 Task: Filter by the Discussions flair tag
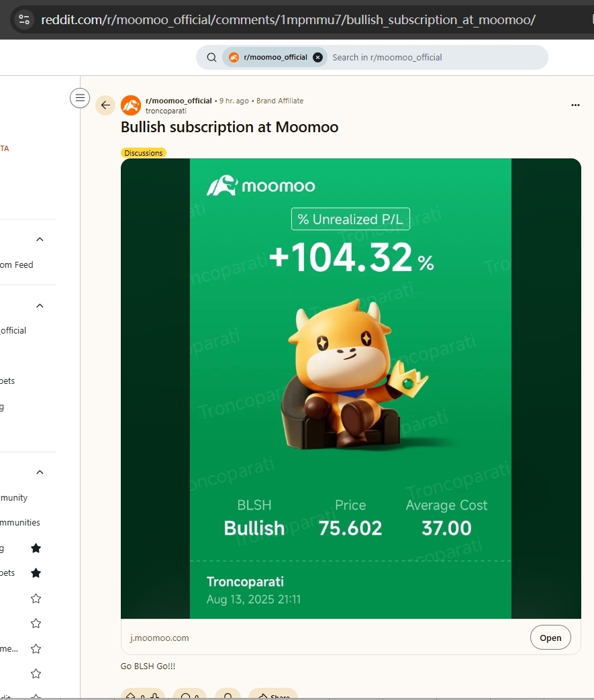click(x=144, y=152)
